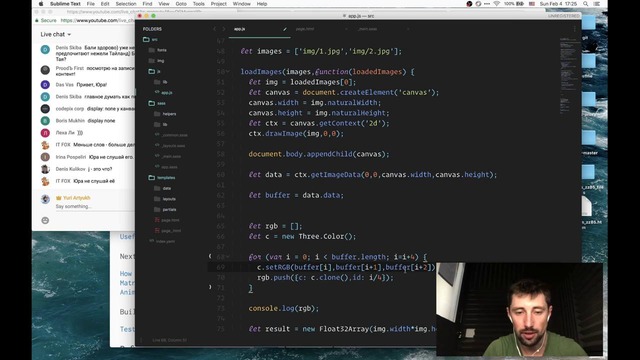The image size is (640, 360).
Task: Open the Goto menu
Action: click(181, 4)
